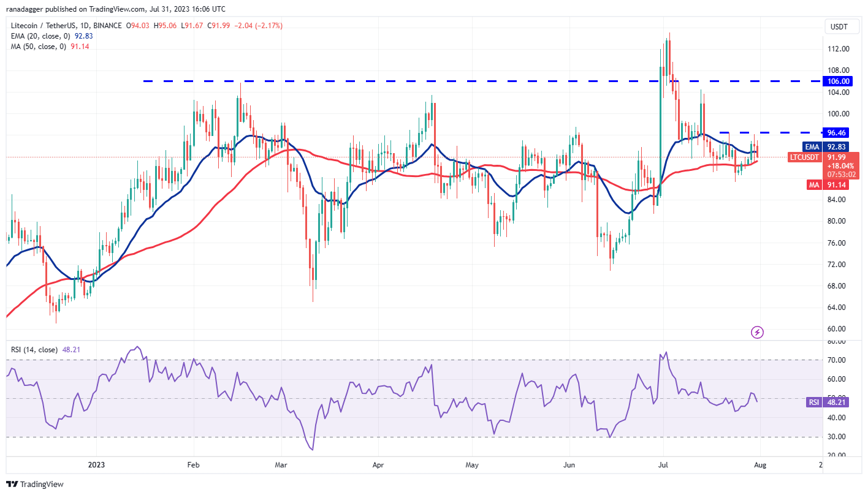Click the purple lightning bolt icon on the chart

[756, 333]
